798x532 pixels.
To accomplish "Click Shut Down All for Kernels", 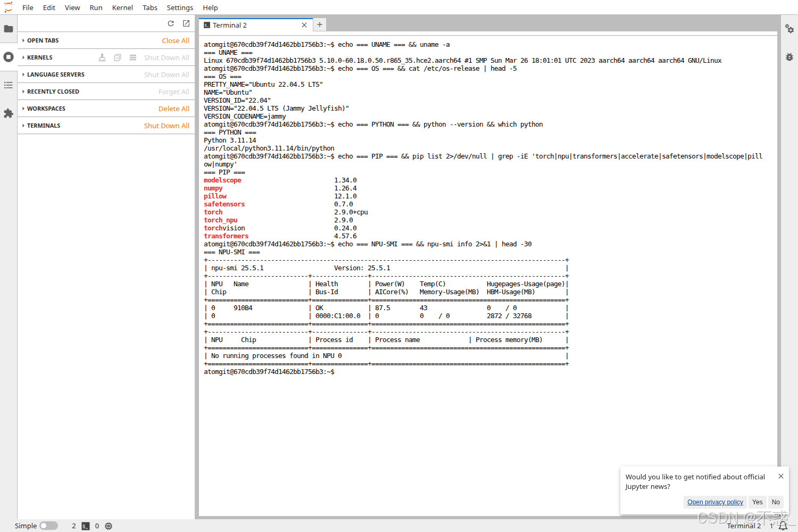I will click(167, 57).
